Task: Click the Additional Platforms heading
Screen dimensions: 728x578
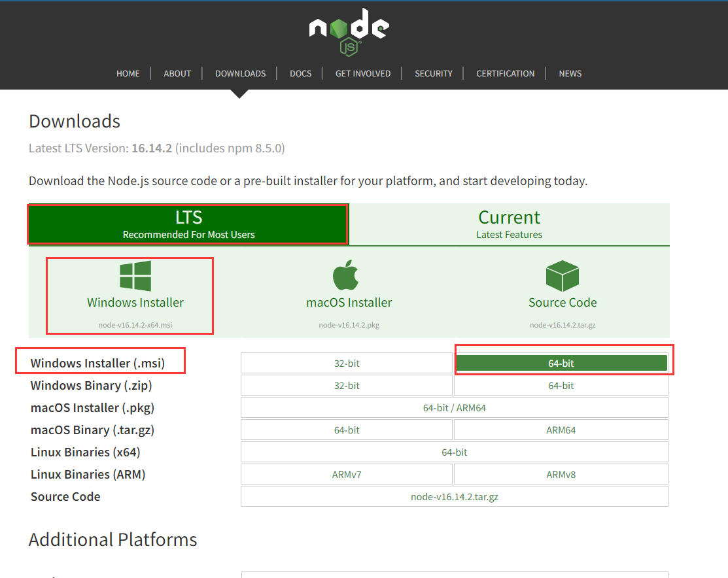Action: [113, 539]
